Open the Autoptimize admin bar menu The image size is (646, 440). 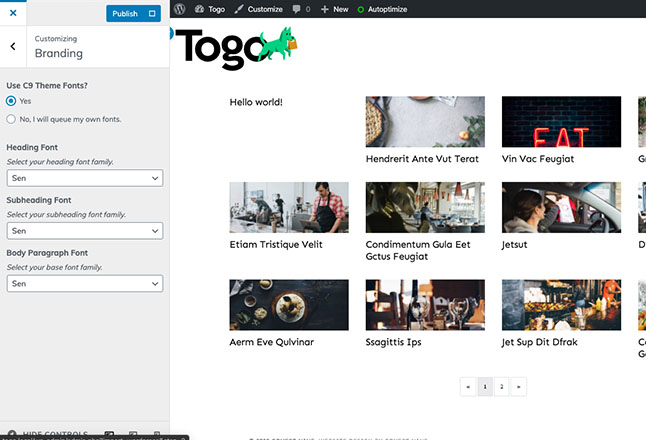[x=382, y=9]
